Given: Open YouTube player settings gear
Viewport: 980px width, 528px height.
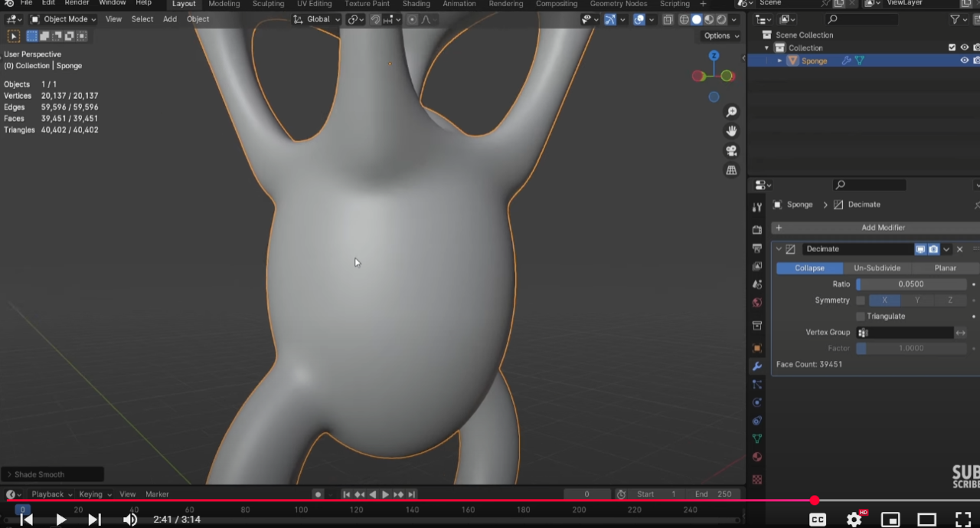Looking at the screenshot, I should (854, 520).
